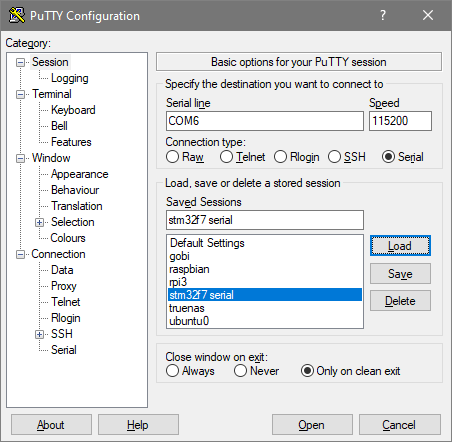The height and width of the screenshot is (442, 452).
Task: Select the SSH connection type
Action: click(334, 157)
